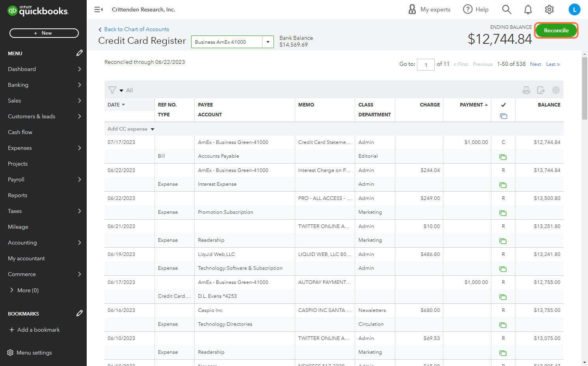Image resolution: width=588 pixels, height=366 pixels.
Task: Go Back to Chart of Accounts
Action: coord(134,29)
